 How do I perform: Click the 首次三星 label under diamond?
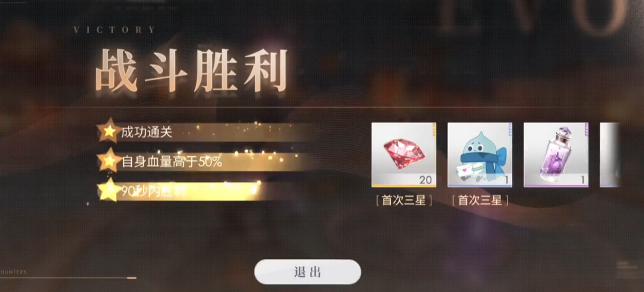[x=403, y=201]
